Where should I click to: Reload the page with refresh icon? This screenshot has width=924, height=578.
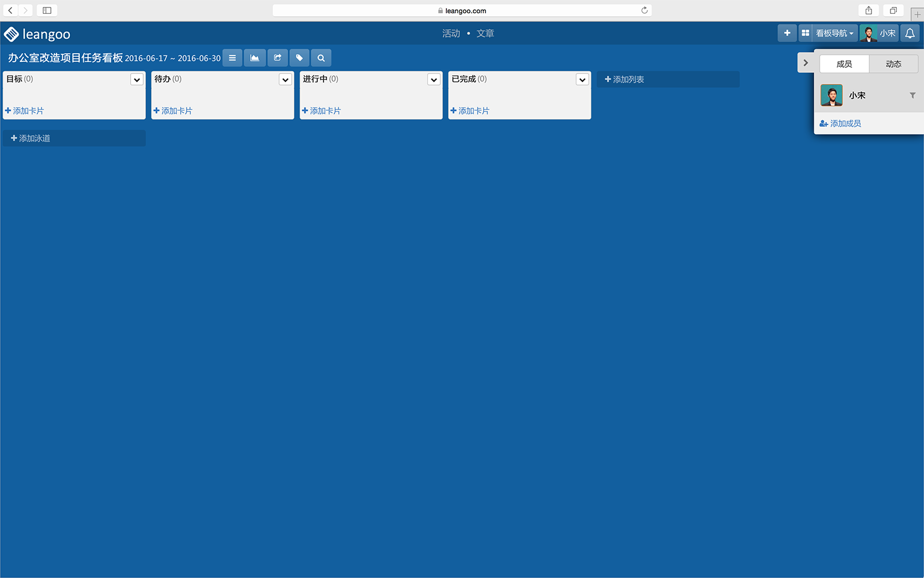(644, 10)
